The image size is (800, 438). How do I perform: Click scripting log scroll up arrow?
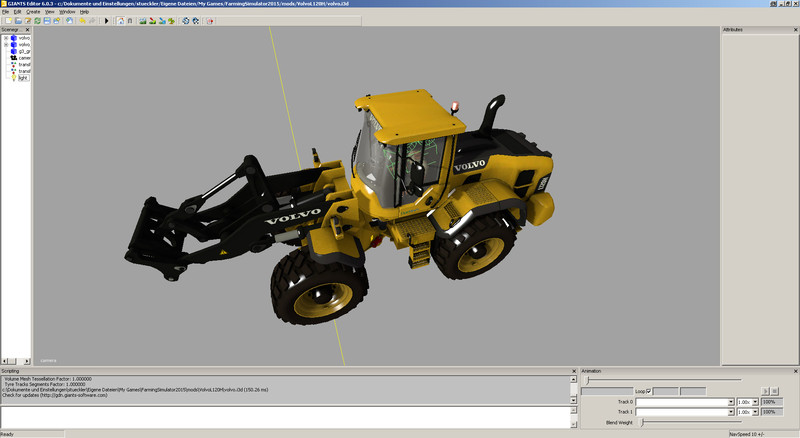[573, 379]
